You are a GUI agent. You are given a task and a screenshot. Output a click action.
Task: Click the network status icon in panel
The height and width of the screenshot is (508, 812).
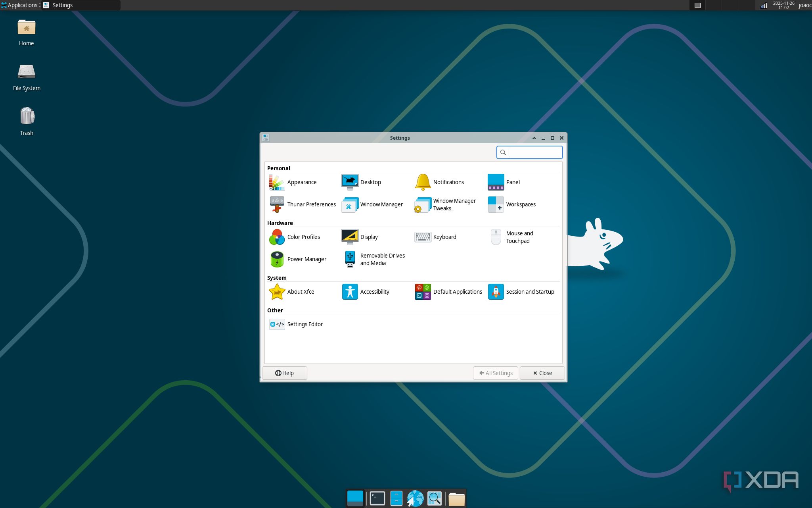point(764,5)
